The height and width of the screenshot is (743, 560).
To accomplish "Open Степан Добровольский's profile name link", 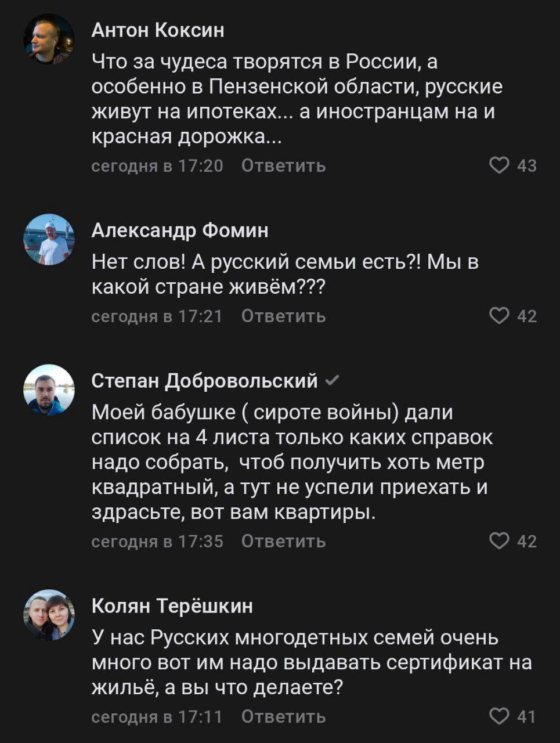I will pos(205,381).
